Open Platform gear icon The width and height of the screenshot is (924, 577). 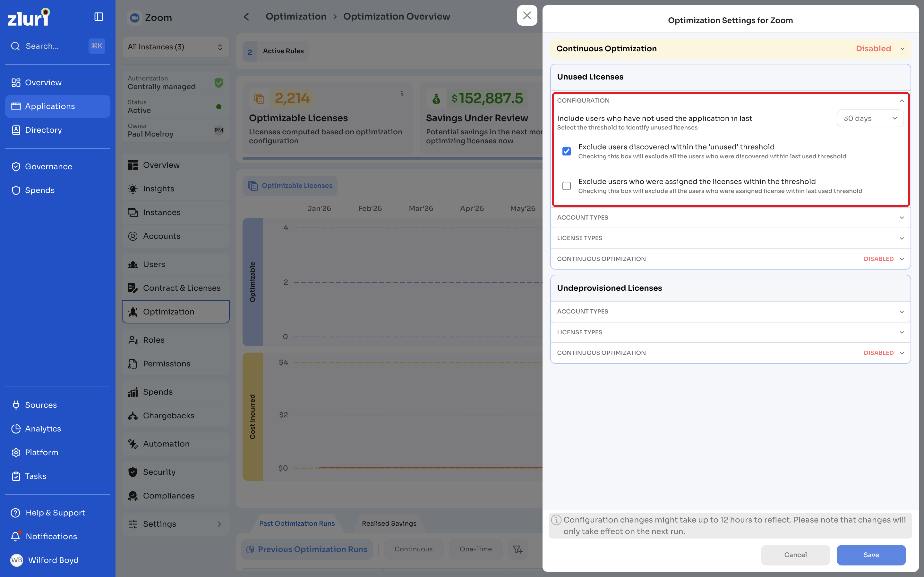[16, 452]
